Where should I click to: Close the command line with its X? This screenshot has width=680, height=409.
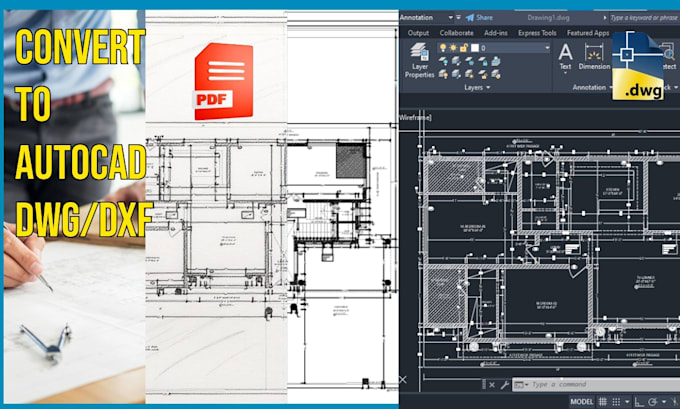tap(492, 385)
